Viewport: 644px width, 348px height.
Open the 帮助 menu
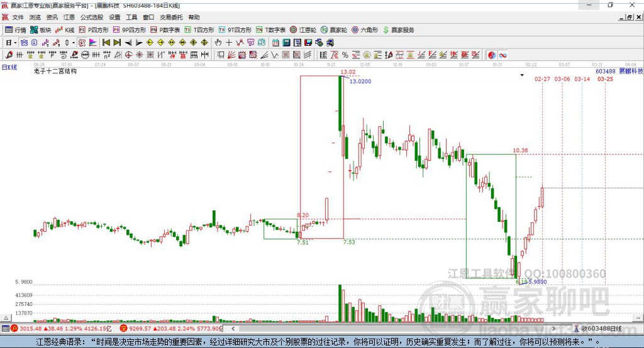[x=194, y=17]
